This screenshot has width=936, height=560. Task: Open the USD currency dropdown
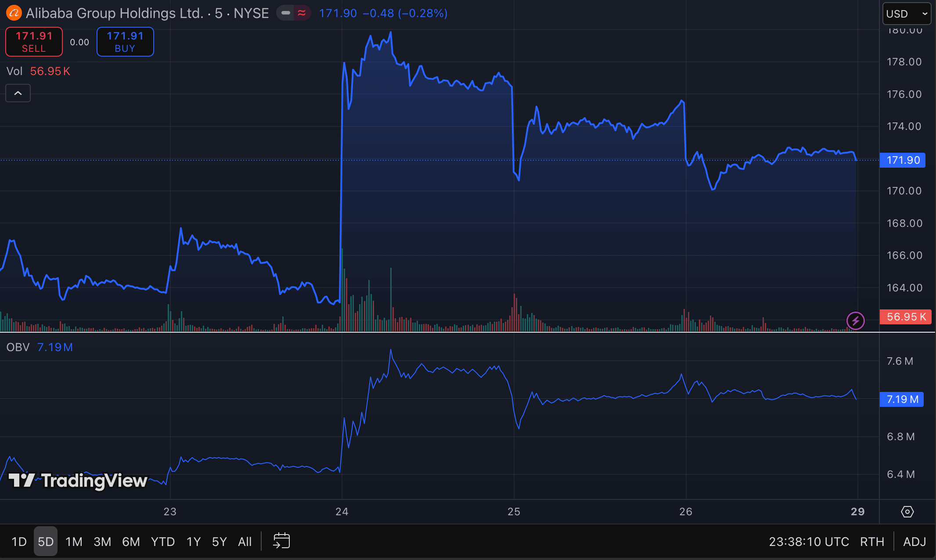click(x=907, y=14)
